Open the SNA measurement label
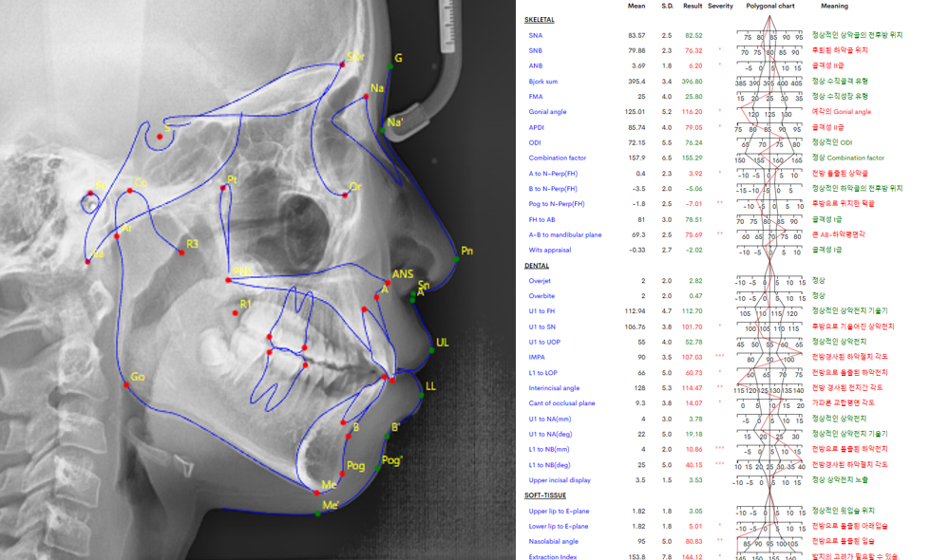 [536, 35]
